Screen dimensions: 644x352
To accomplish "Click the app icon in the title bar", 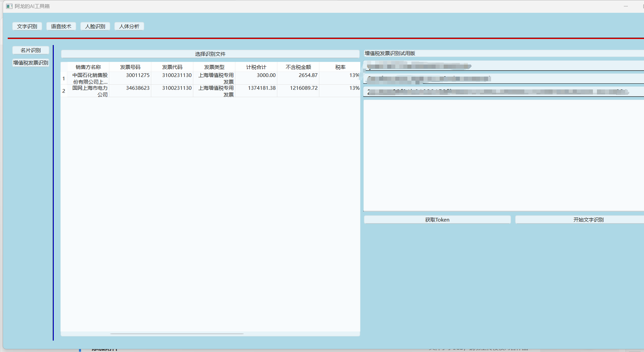I will [x=9, y=6].
